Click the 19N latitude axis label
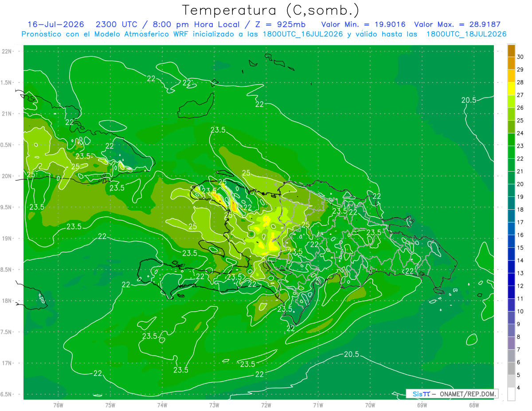The image size is (532, 411). tap(7, 239)
